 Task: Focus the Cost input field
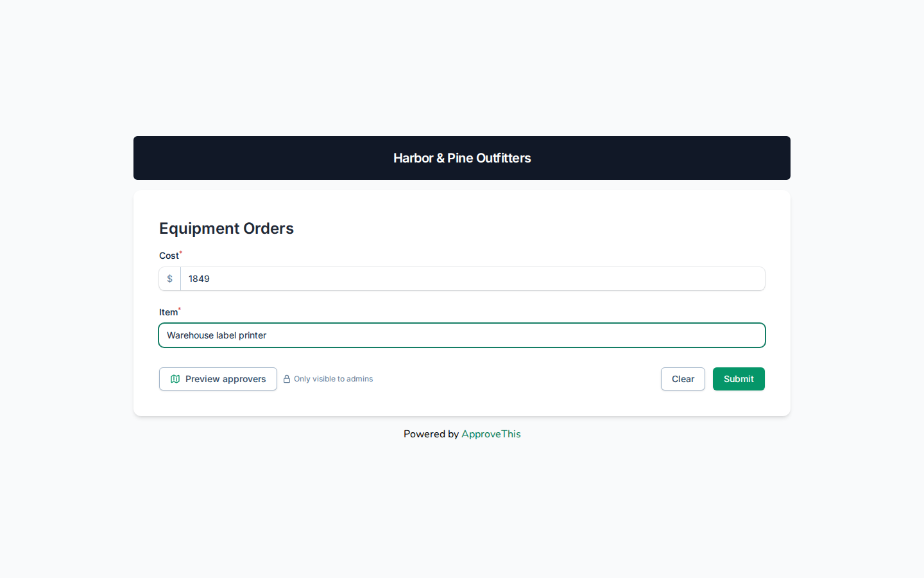point(472,279)
